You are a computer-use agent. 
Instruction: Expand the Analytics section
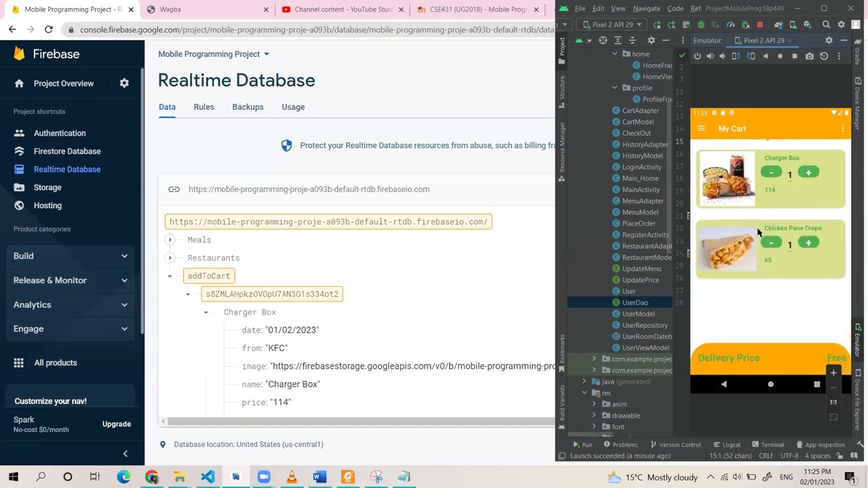71,304
